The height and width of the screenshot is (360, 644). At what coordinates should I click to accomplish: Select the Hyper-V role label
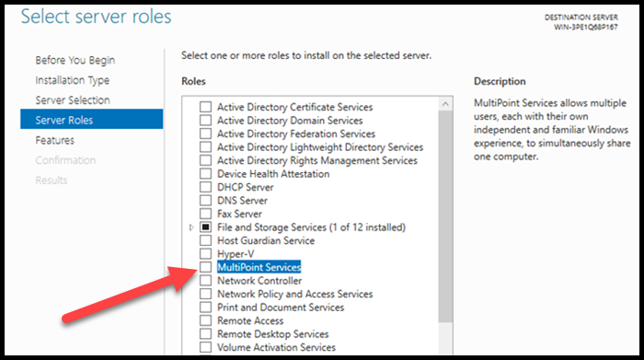click(x=236, y=254)
